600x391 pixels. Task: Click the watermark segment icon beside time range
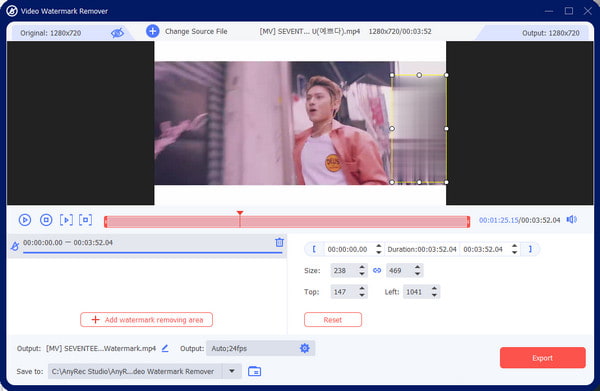15,246
